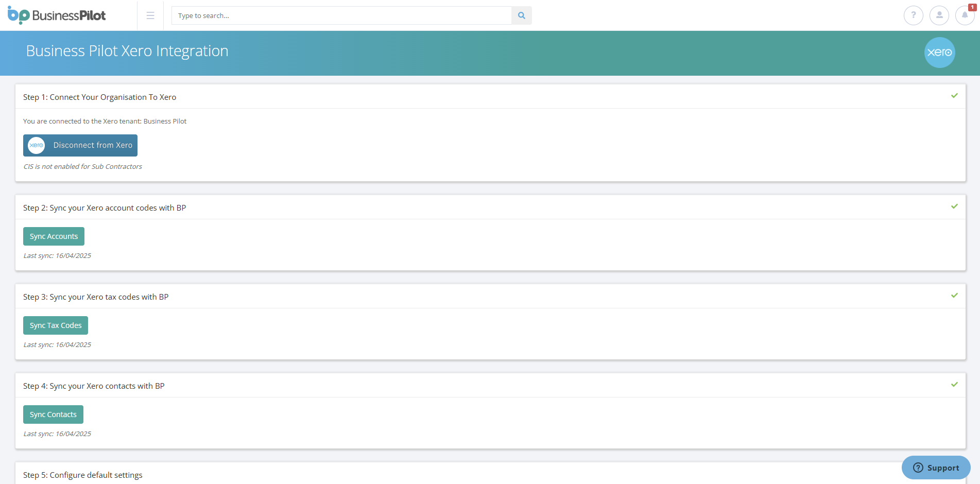Click the Support help circle icon
Viewport: 980px width, 484px height.
pyautogui.click(x=919, y=468)
